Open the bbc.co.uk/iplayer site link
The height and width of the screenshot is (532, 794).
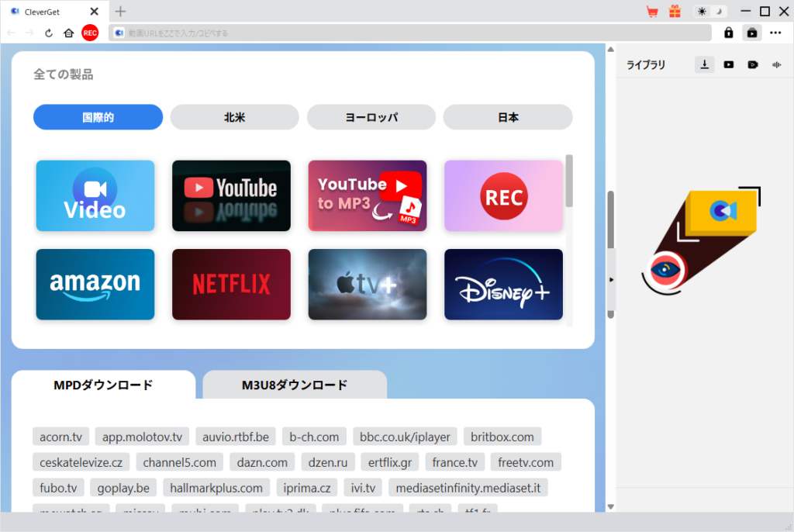(405, 437)
